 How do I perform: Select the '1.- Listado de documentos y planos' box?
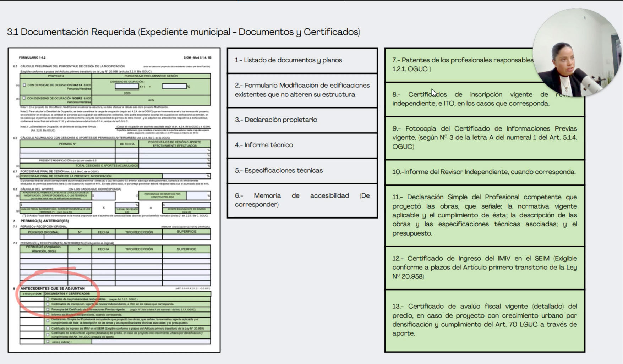[x=302, y=60]
